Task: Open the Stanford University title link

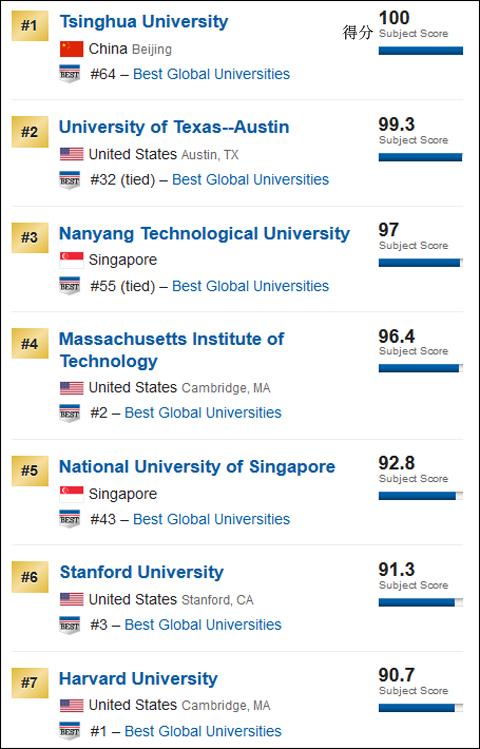Action: coord(142,572)
